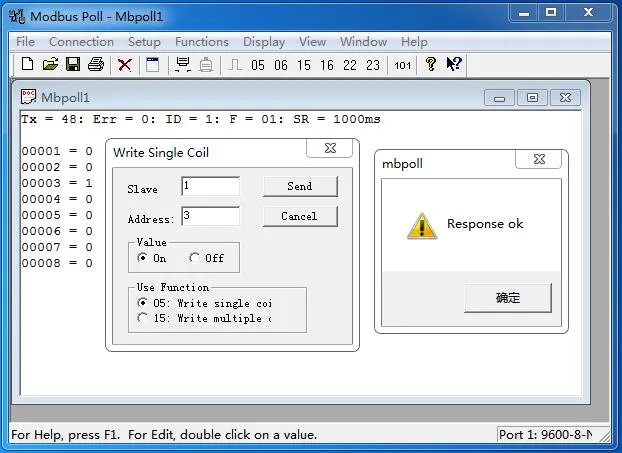Open the Setup menu

coord(144,42)
